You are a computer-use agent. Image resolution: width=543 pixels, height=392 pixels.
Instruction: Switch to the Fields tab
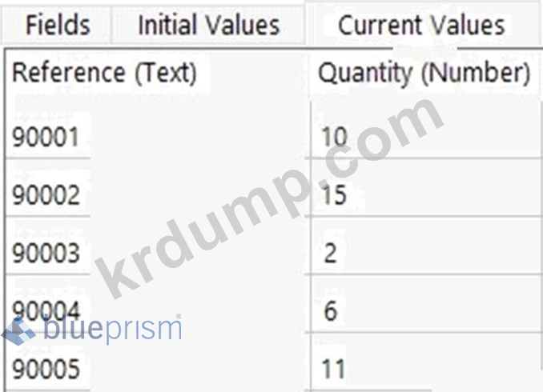57,25
